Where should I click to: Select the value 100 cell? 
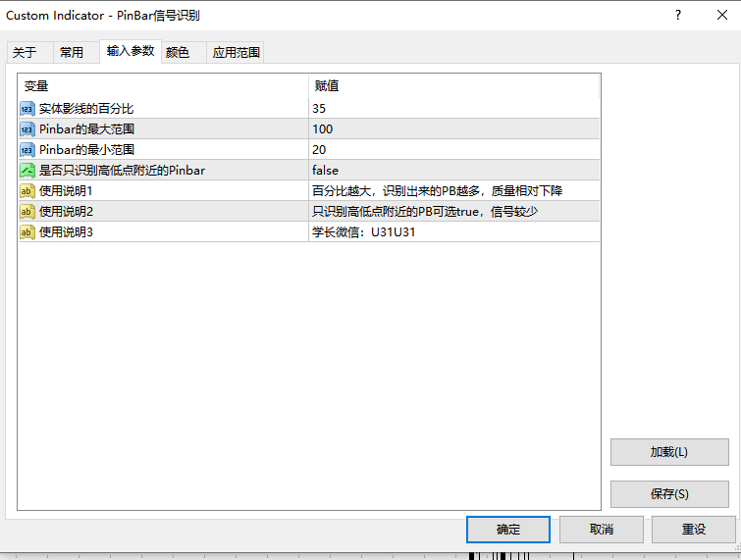(x=454, y=128)
